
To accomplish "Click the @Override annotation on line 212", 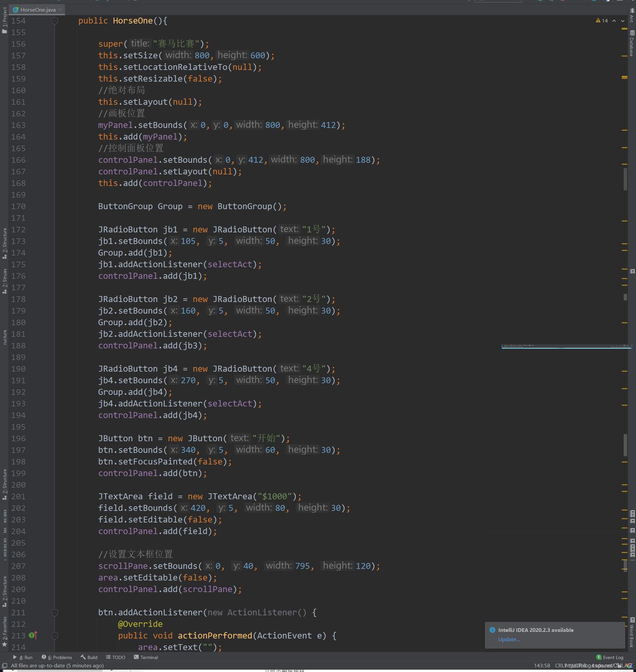I will pyautogui.click(x=140, y=624).
